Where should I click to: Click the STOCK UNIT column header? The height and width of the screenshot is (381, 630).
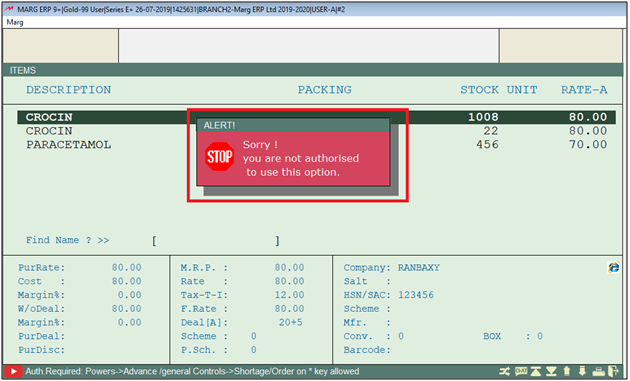[x=499, y=90]
